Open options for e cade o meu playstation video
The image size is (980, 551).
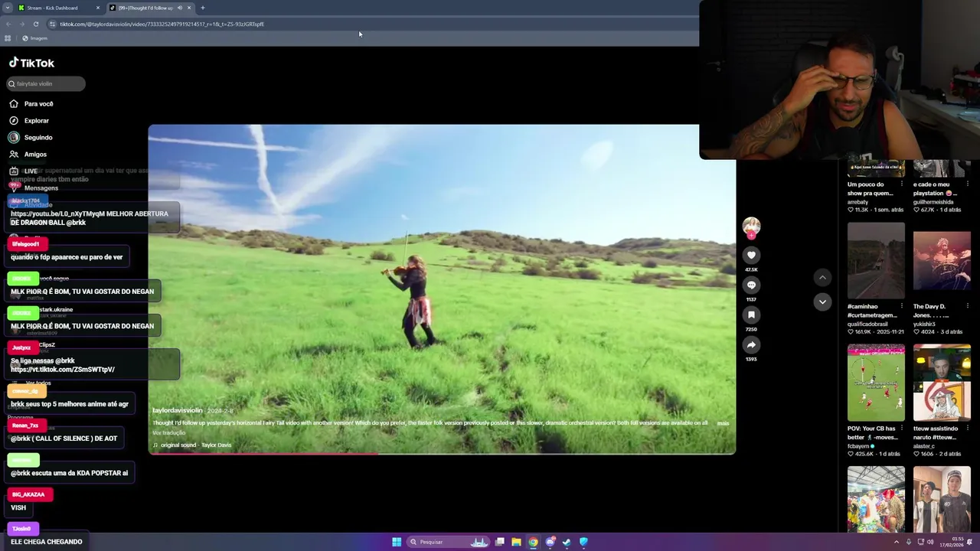pyautogui.click(x=968, y=184)
